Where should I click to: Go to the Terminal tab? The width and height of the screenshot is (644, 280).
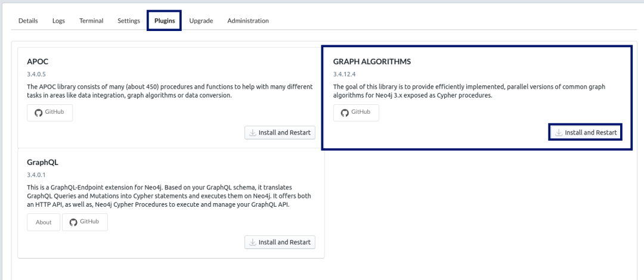(91, 20)
